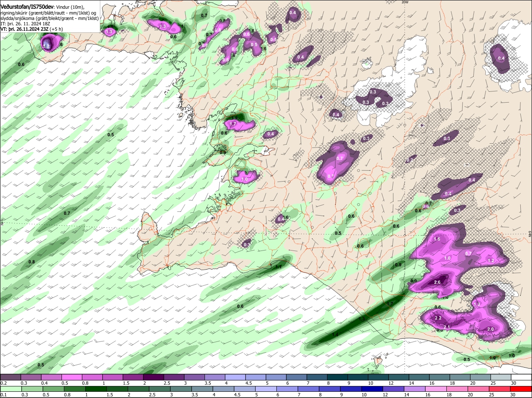Click the snow legend swatch between 0.5 and 0.8
This screenshot has width=532, height=398.
(x=72, y=377)
